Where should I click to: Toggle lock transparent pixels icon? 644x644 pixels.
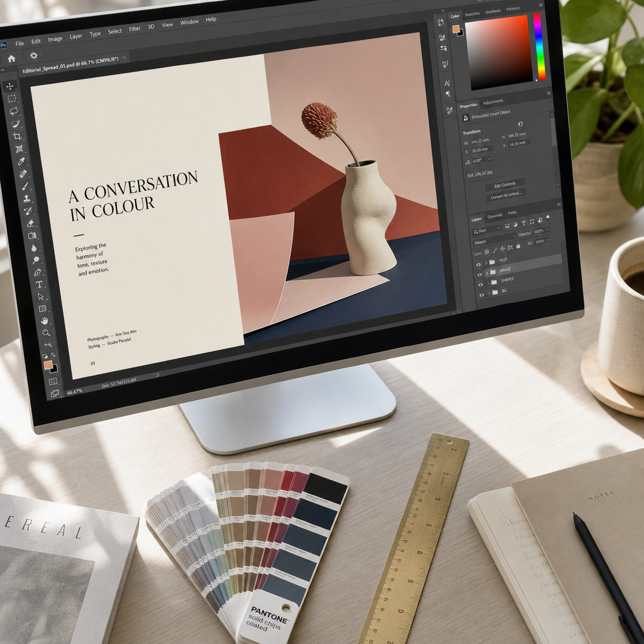[x=487, y=252]
